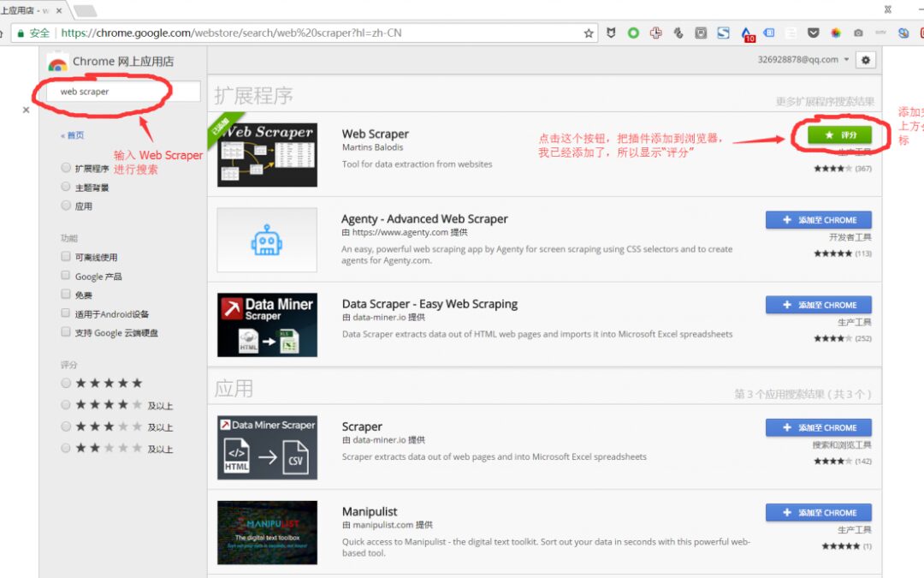Add Scraper app to Chrome
Screen dimensions: 924x578
pyautogui.click(x=819, y=427)
